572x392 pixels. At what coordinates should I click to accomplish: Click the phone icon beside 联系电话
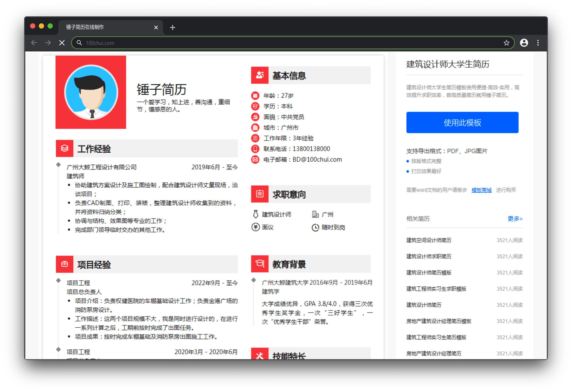point(255,149)
